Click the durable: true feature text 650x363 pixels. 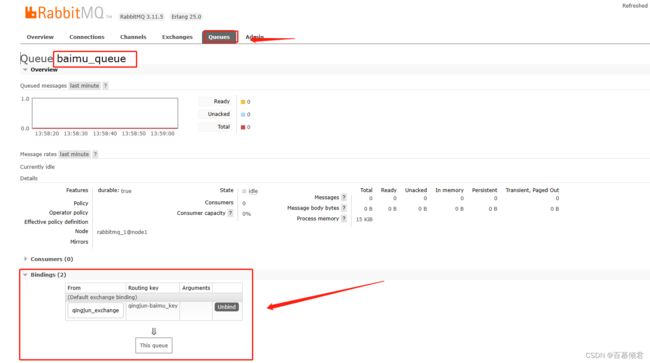(114, 191)
